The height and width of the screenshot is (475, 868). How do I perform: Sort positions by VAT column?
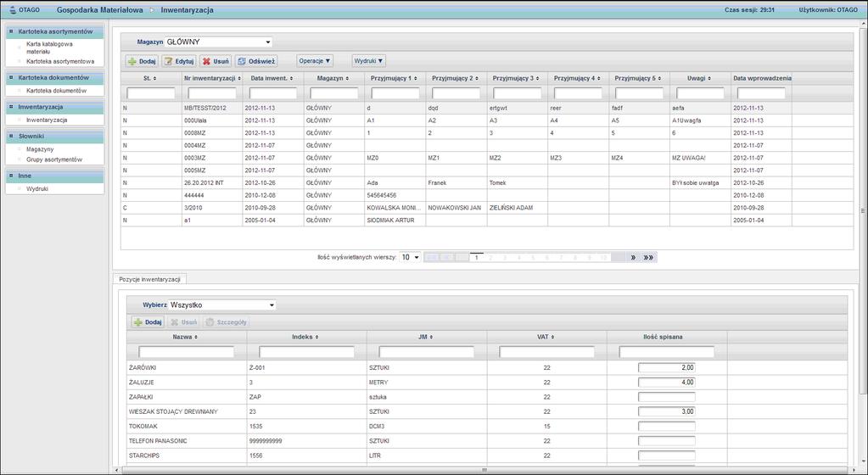tap(546, 337)
